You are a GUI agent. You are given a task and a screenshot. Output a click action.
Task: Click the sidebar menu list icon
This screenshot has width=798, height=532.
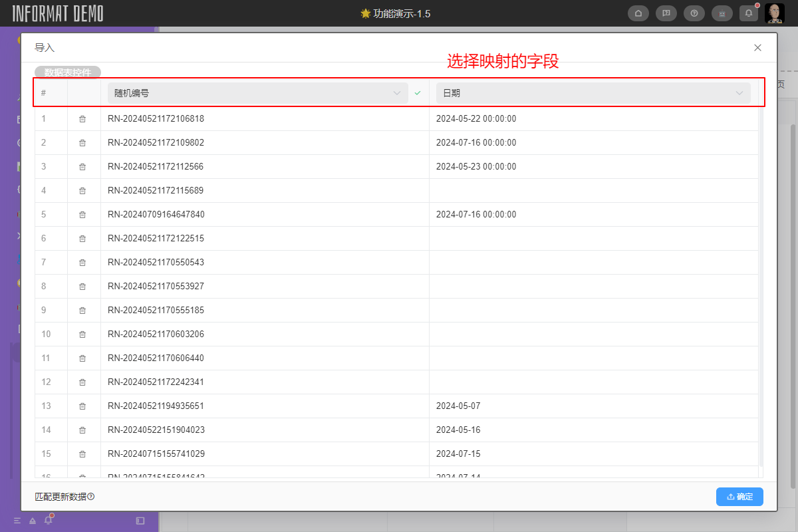click(x=17, y=520)
